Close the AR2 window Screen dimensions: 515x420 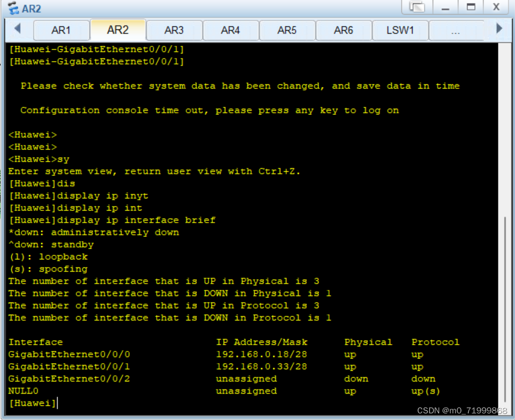coord(496,7)
